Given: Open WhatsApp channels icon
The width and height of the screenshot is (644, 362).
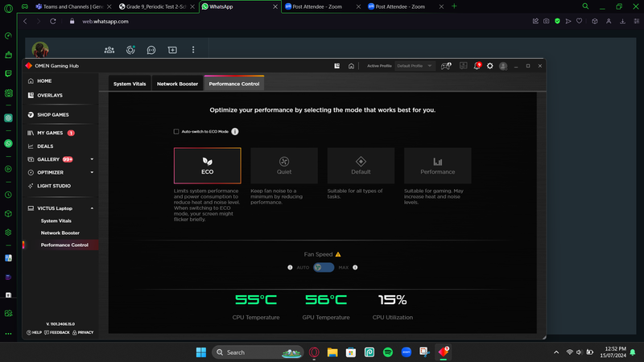Looking at the screenshot, I should point(151,50).
